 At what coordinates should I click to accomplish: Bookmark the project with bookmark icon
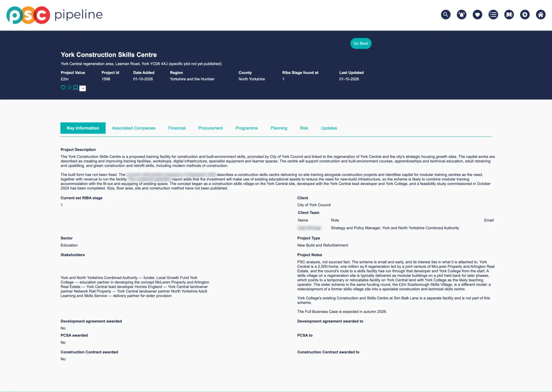click(75, 87)
